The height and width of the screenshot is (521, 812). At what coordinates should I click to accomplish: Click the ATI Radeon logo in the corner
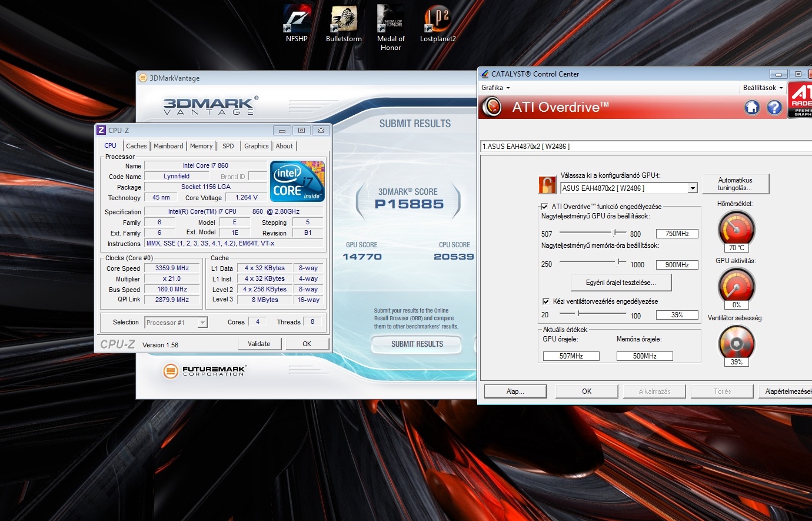tap(800, 100)
